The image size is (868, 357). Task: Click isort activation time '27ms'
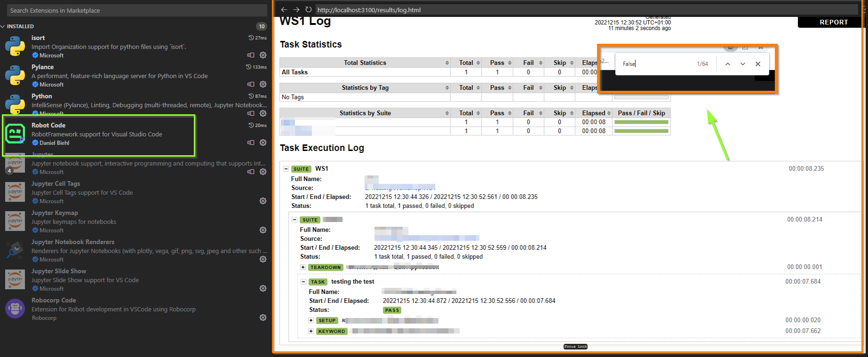[258, 38]
